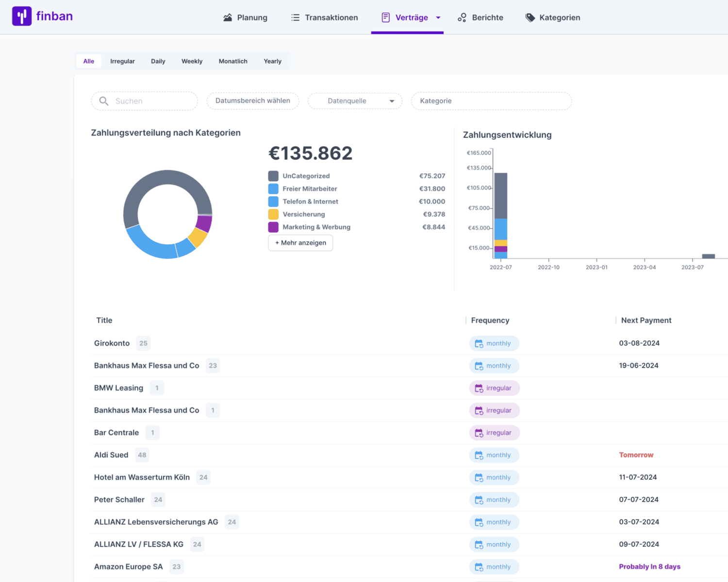
Task: Open the Kategorie filter field
Action: pyautogui.click(x=491, y=101)
